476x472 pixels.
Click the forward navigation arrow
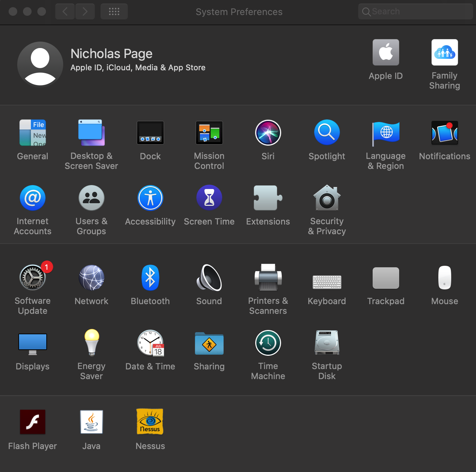click(x=85, y=11)
